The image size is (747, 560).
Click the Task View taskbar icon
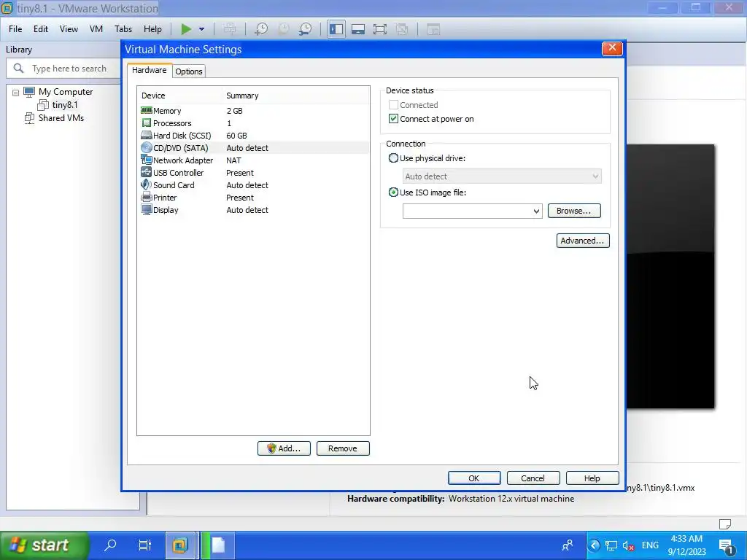[145, 545]
